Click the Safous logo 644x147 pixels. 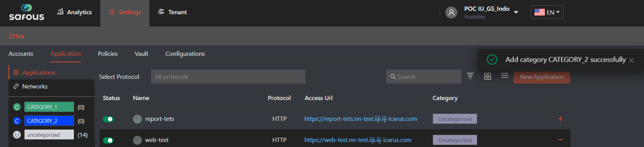pyautogui.click(x=27, y=12)
